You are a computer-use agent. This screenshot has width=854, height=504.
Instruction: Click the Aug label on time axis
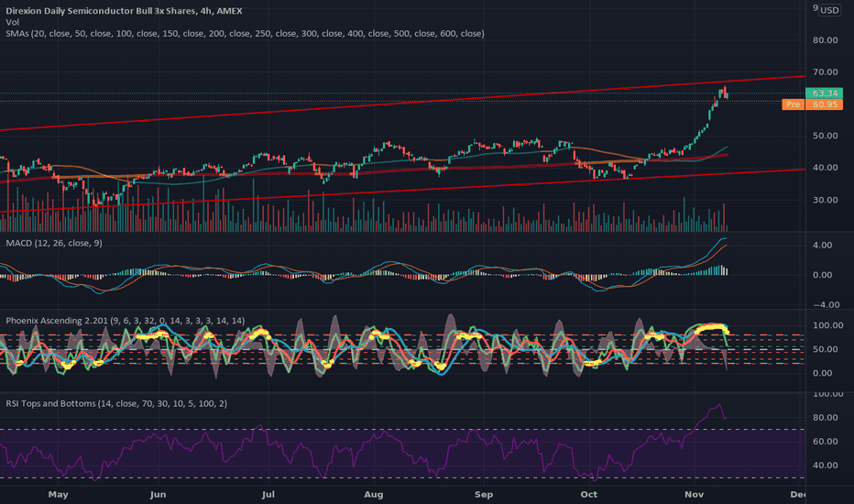374,495
